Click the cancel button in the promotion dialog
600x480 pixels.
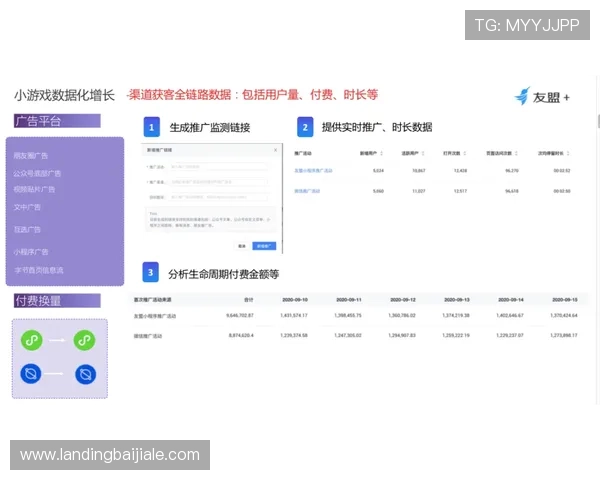(x=241, y=245)
